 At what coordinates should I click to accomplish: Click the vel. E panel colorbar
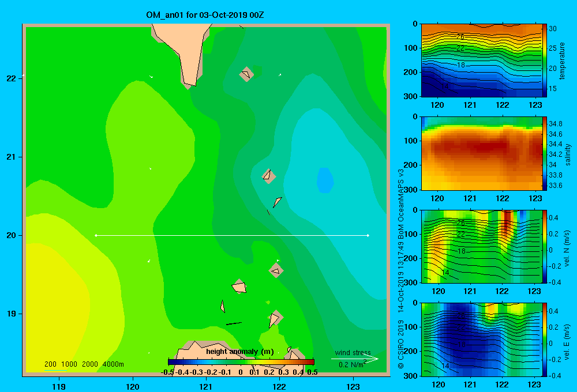point(545,340)
